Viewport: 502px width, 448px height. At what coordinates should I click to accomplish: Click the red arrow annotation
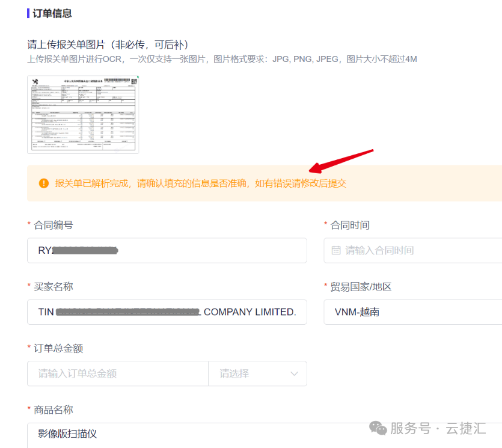click(x=341, y=161)
